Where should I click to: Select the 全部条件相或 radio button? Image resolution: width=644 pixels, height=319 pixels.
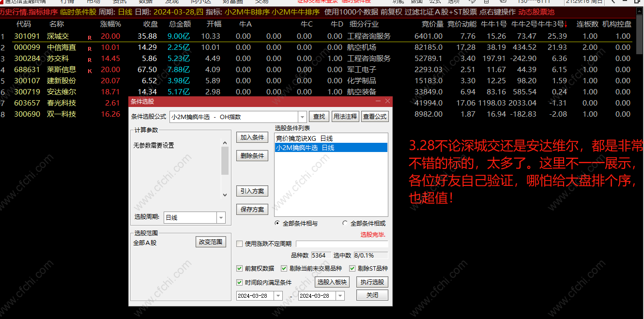(345, 224)
